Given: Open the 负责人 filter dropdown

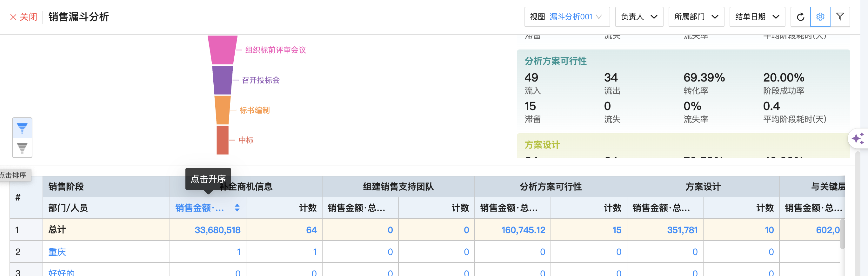Looking at the screenshot, I should point(639,17).
